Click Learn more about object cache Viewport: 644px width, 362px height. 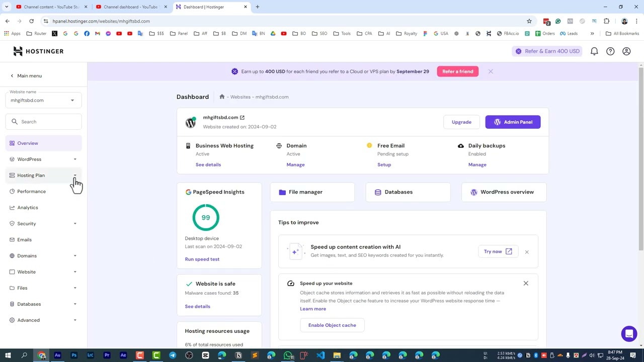(313, 309)
